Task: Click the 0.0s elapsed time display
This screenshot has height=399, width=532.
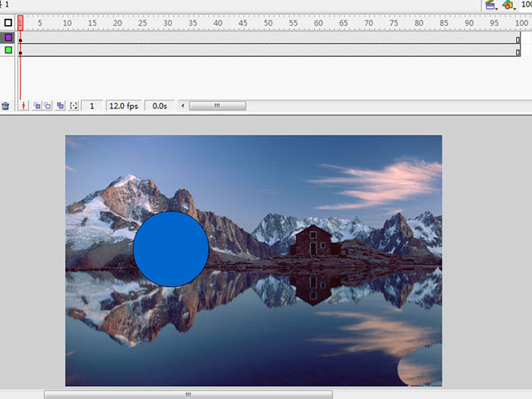Action: [x=160, y=106]
